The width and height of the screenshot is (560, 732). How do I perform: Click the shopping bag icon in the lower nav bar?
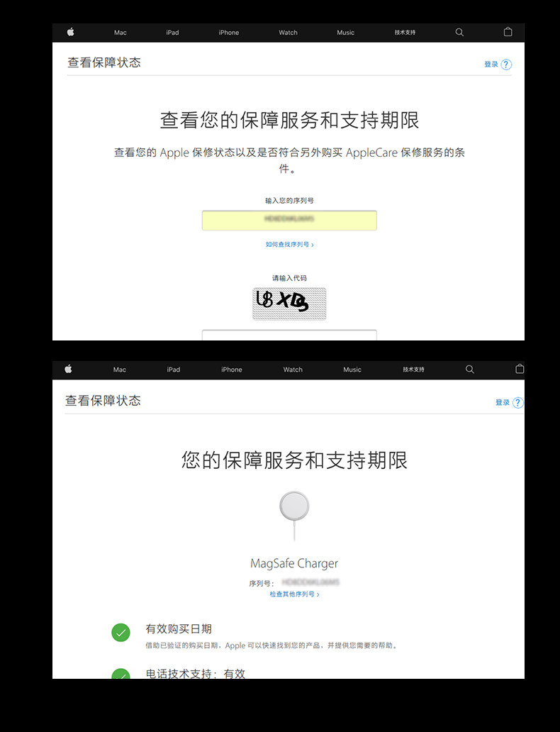point(520,369)
